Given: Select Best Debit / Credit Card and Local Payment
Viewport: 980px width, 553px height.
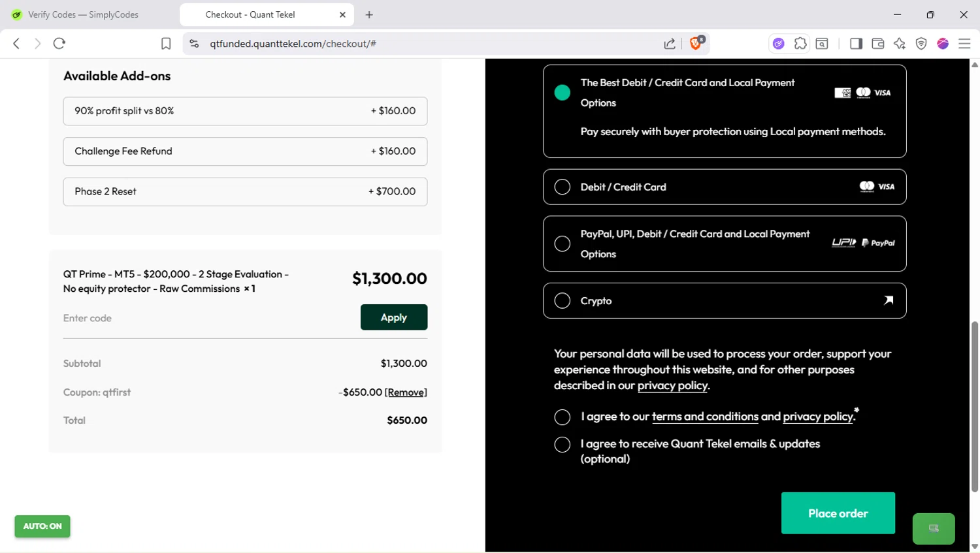Looking at the screenshot, I should click(x=563, y=93).
